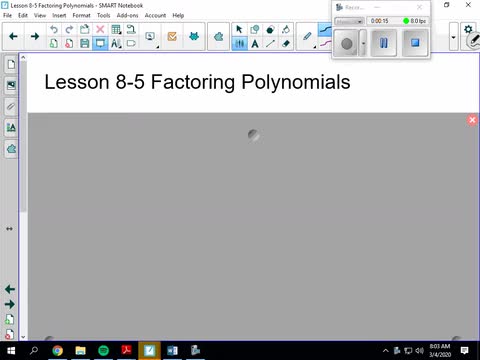
Task: Delete selection with the red X icon
Action: [x=100, y=29]
